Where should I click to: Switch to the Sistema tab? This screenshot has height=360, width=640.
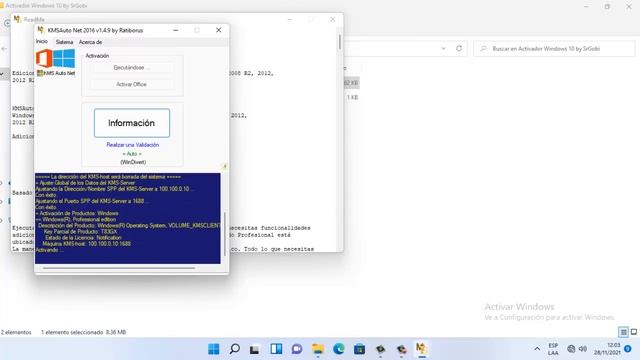tap(64, 42)
